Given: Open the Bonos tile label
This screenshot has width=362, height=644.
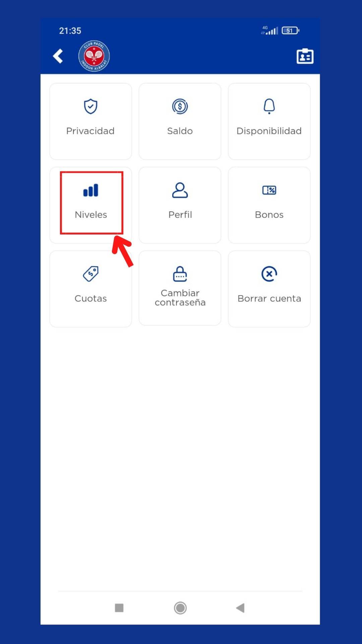Looking at the screenshot, I should click(269, 215).
